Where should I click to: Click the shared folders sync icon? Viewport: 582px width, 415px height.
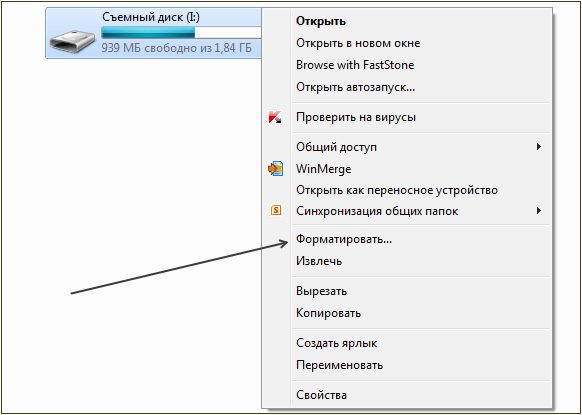276,211
